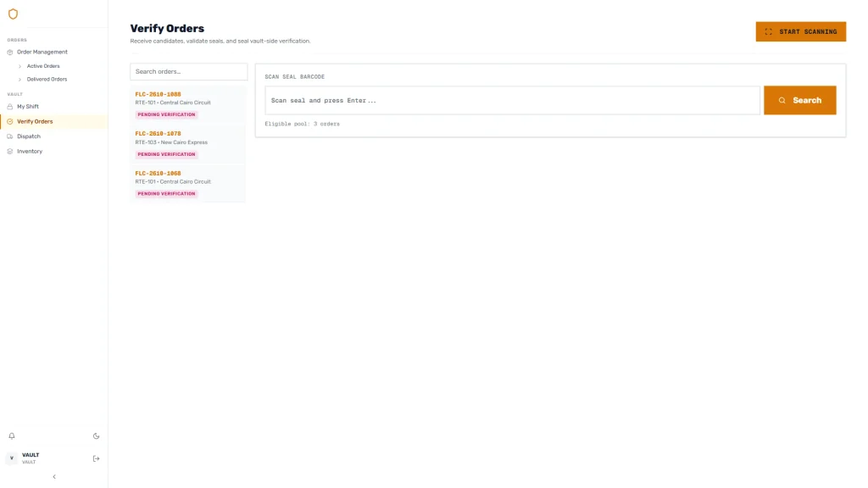Image resolution: width=868 pixels, height=488 pixels.
Task: Click VAULT user name at bottom
Action: coord(31,455)
